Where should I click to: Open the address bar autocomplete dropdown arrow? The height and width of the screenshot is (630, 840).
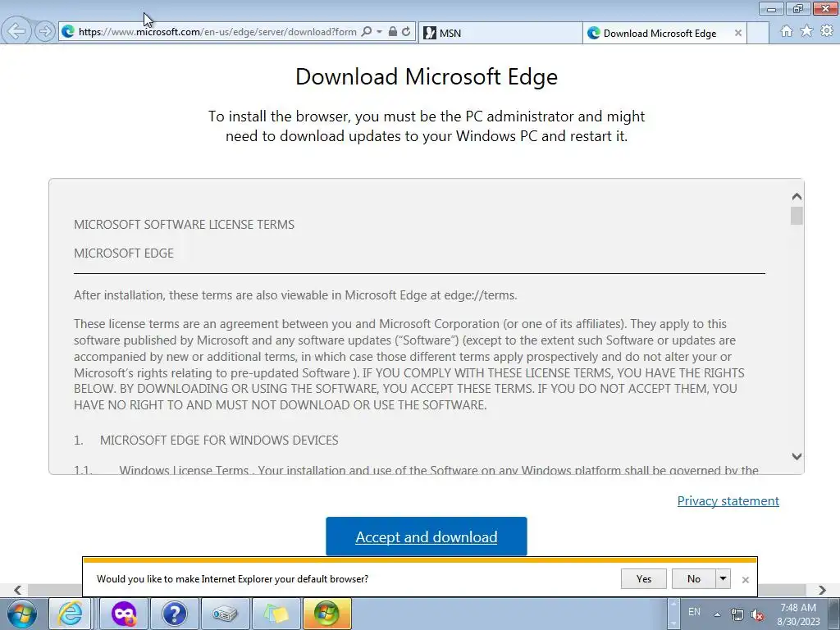[379, 32]
